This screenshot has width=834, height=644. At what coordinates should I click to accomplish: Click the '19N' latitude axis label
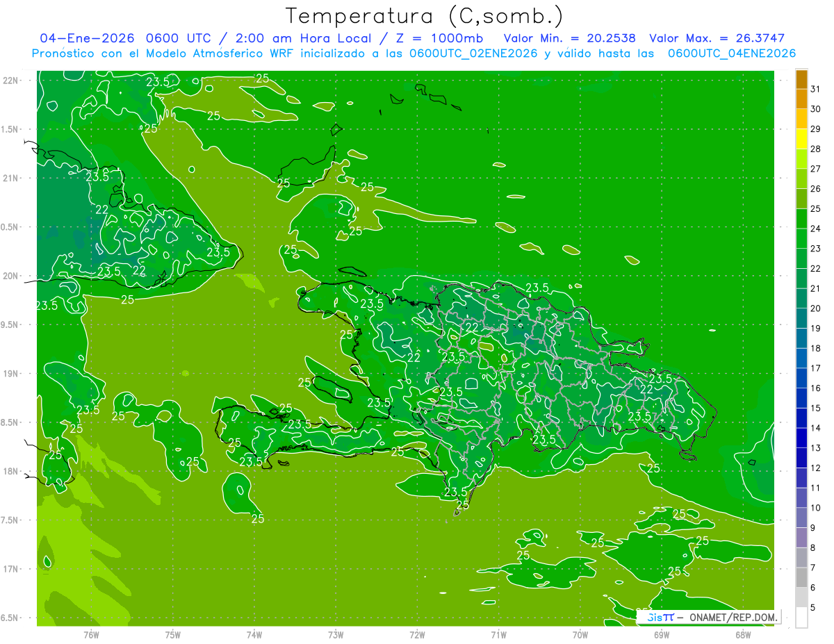coord(11,374)
